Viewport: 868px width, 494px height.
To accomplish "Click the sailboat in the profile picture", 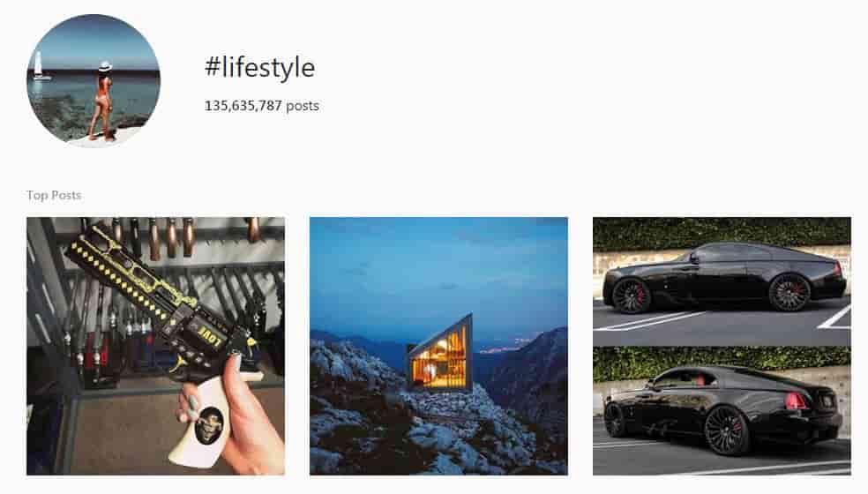I will point(39,66).
